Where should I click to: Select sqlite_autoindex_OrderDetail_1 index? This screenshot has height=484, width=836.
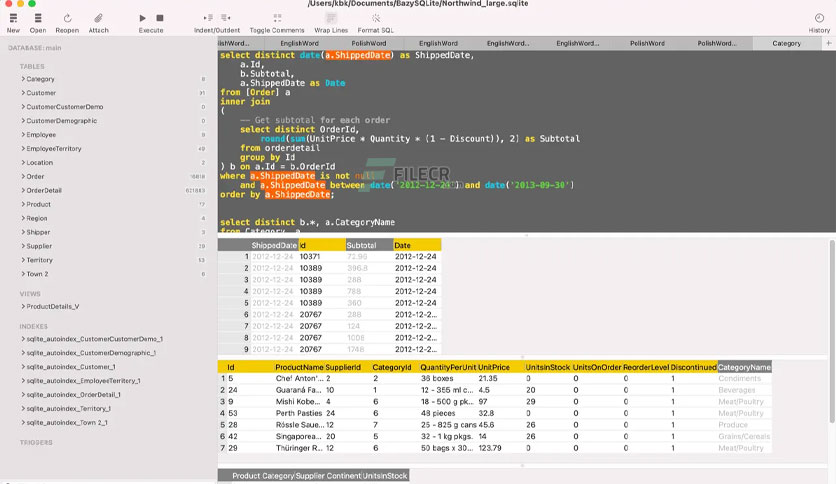[x=74, y=394]
